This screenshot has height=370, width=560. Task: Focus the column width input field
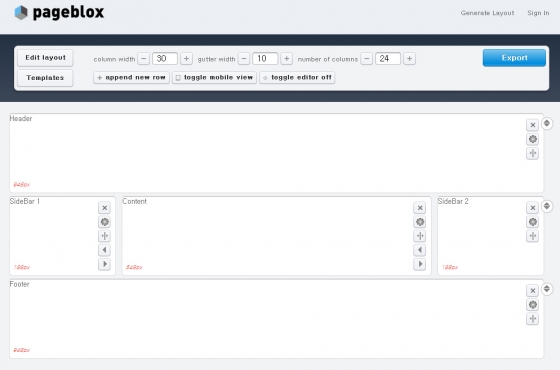point(165,59)
